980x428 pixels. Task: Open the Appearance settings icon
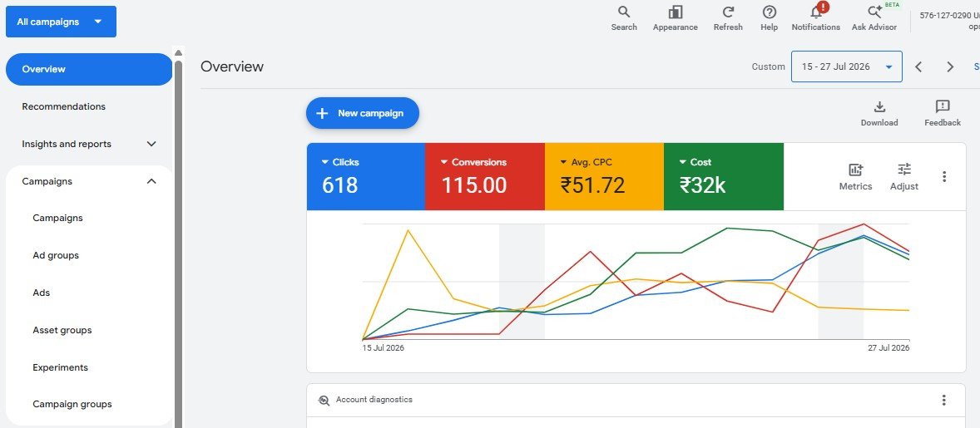point(675,12)
